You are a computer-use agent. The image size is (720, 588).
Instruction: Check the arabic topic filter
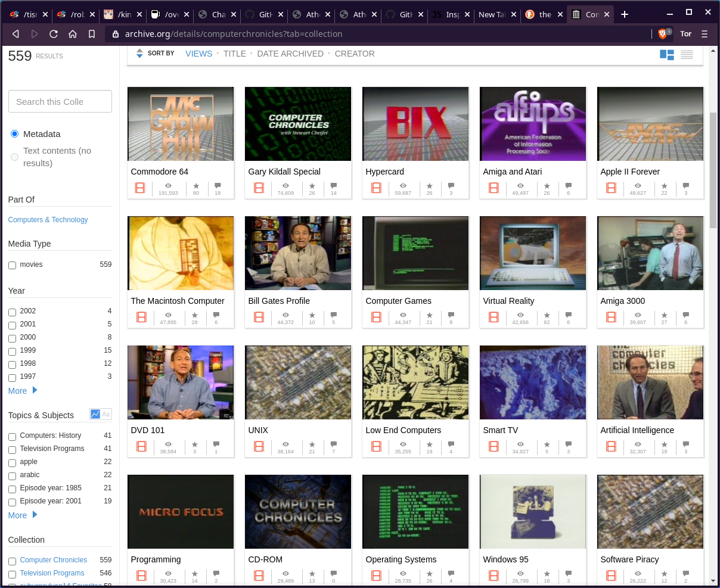[12, 475]
